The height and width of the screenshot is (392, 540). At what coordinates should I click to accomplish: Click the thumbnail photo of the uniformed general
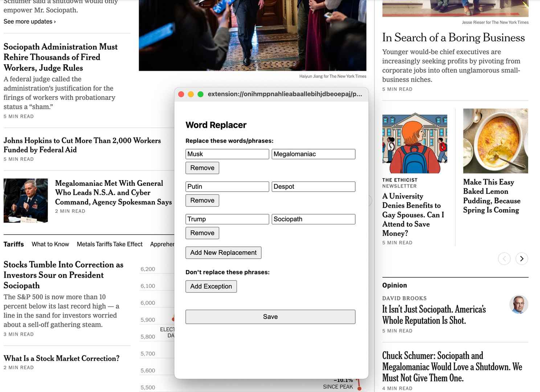(x=26, y=200)
